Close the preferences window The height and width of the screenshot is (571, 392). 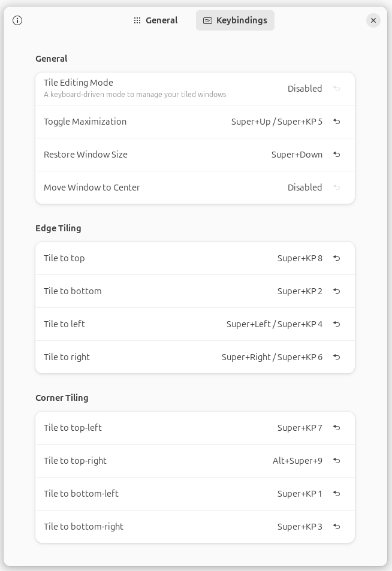coord(373,20)
